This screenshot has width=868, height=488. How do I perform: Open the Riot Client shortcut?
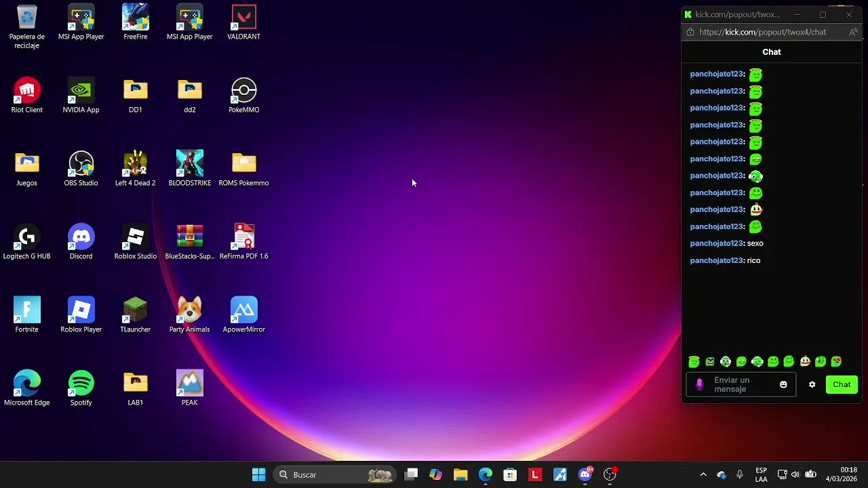pyautogui.click(x=26, y=96)
